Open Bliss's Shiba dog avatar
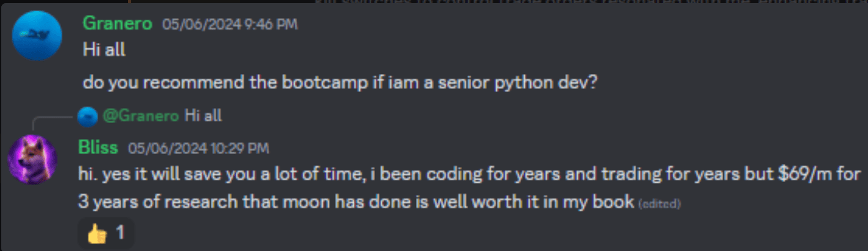The image size is (868, 251). coord(32,158)
